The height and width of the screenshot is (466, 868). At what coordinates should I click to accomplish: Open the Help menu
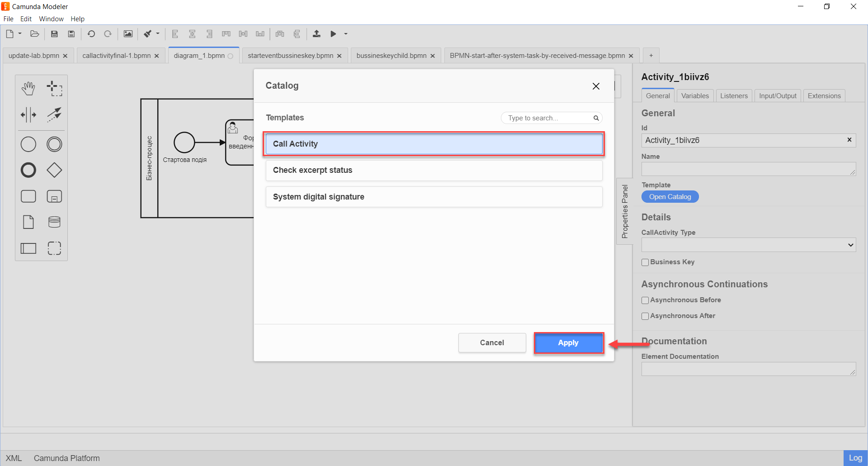pos(77,19)
